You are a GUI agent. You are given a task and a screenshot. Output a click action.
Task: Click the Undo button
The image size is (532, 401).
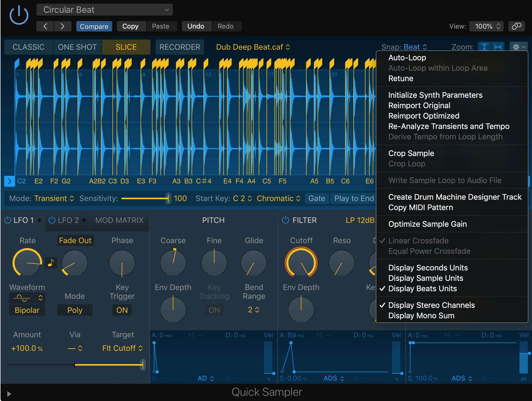point(196,26)
